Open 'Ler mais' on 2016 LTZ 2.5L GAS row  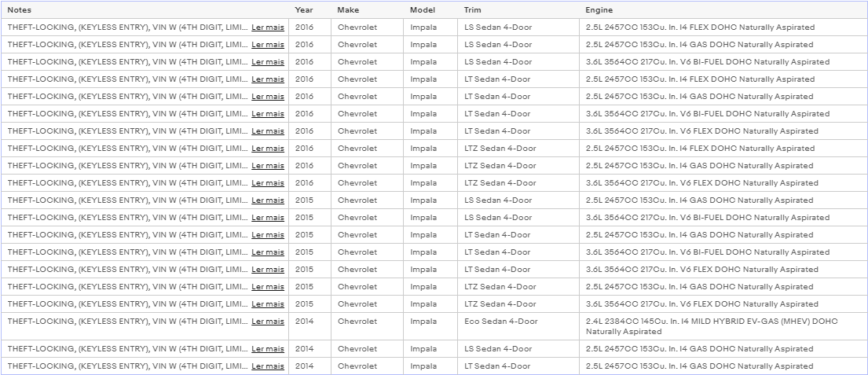pyautogui.click(x=268, y=166)
